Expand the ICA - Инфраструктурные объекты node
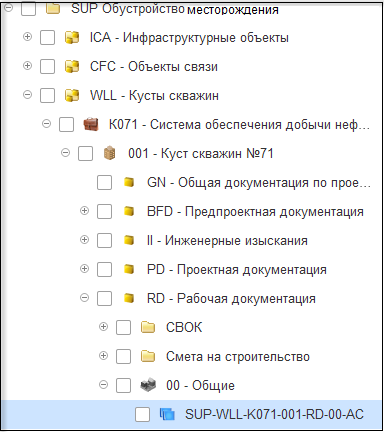 click(27, 36)
